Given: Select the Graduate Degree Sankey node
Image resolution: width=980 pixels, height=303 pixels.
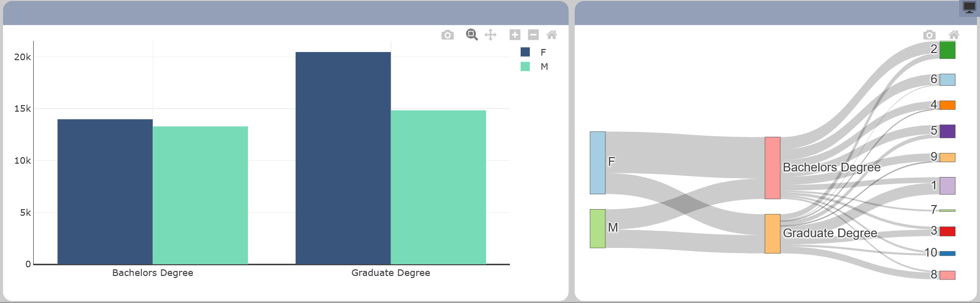Looking at the screenshot, I should 772,234.
